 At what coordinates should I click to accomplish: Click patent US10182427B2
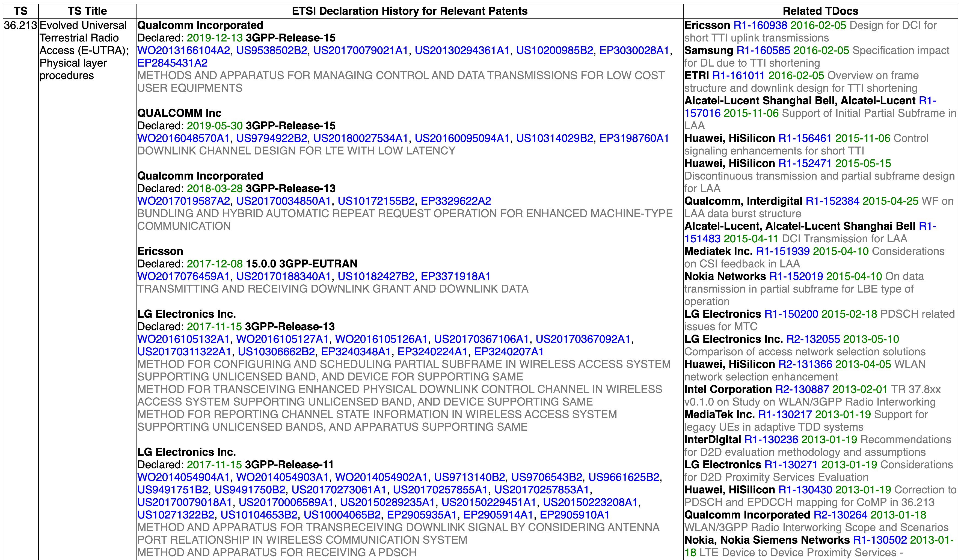click(376, 276)
